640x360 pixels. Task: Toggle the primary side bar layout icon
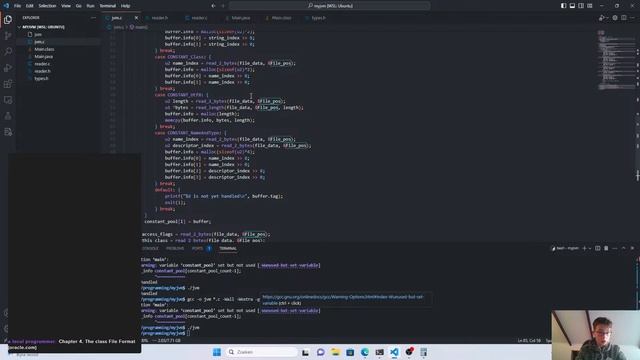[563, 6]
